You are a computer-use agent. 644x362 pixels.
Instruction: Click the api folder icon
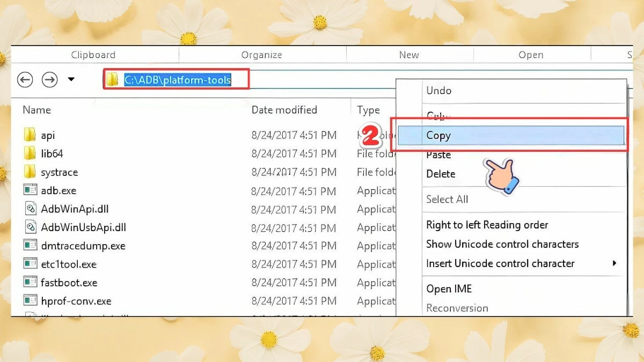[x=30, y=135]
